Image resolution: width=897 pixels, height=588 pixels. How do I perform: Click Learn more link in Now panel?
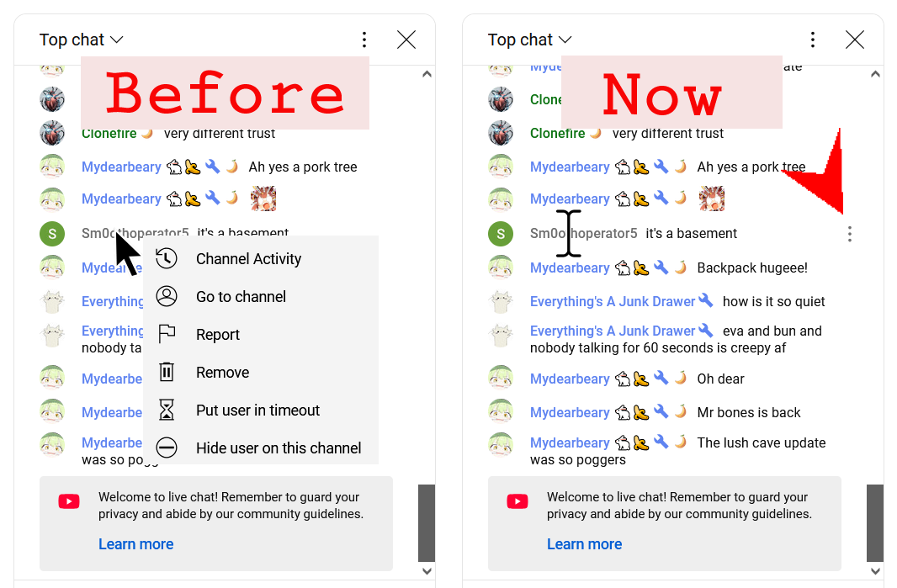click(x=585, y=544)
